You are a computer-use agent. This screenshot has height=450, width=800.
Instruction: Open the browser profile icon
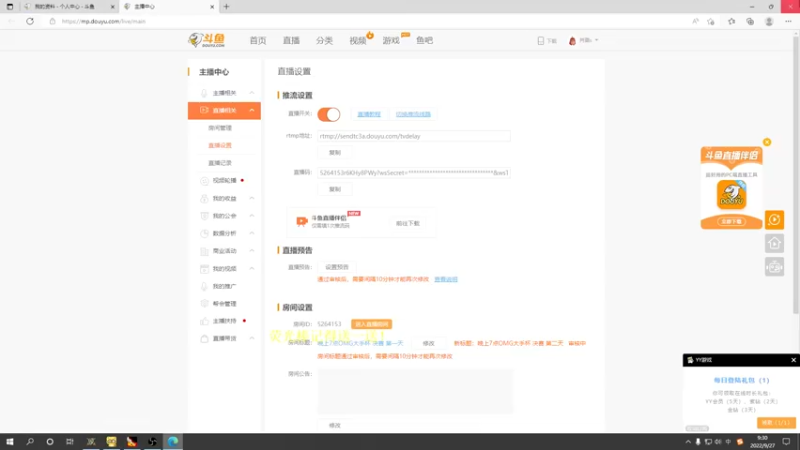tap(769, 21)
